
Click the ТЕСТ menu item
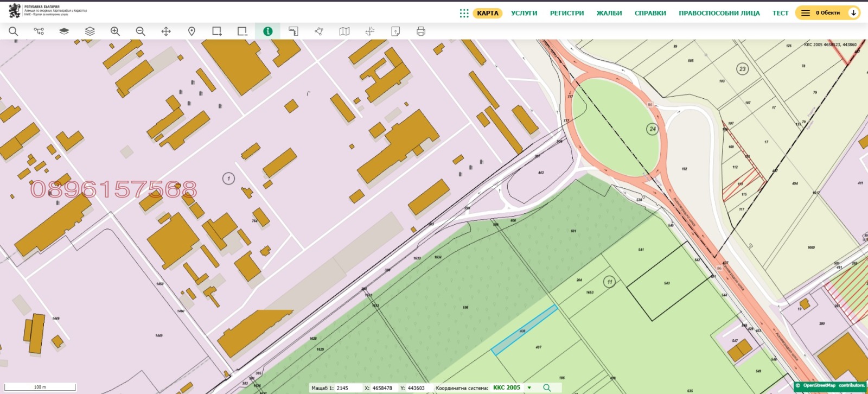coord(781,13)
